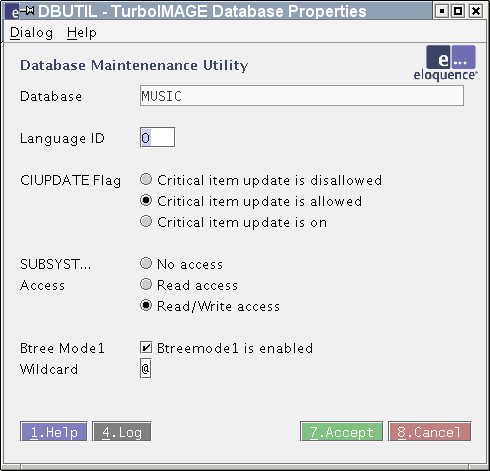Close the Database Properties window
Image resolution: width=490 pixels, height=471 pixels.
pos(476,11)
